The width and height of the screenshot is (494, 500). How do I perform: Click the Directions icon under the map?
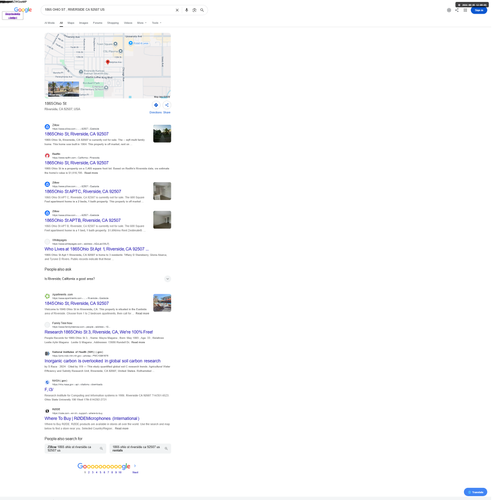[x=156, y=105]
